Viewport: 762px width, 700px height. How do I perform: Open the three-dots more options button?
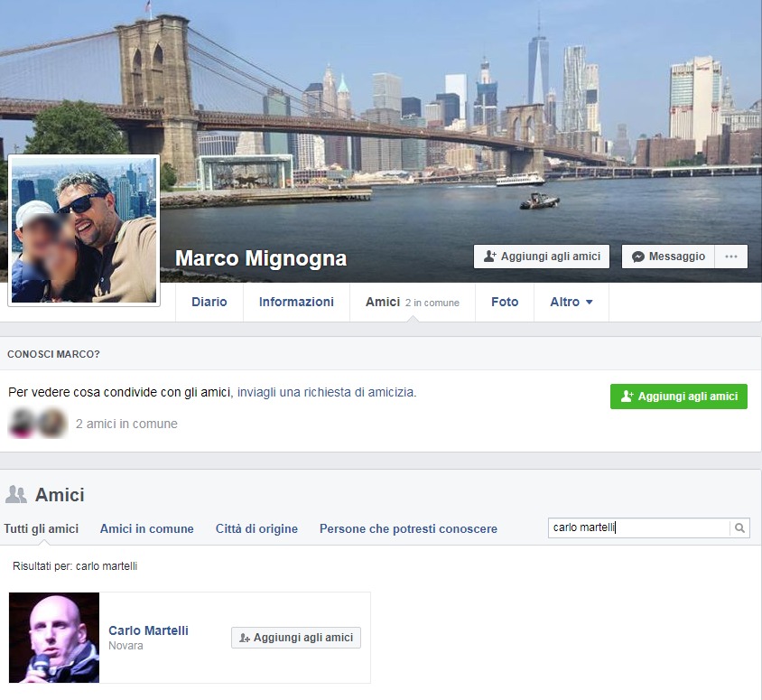coord(731,257)
